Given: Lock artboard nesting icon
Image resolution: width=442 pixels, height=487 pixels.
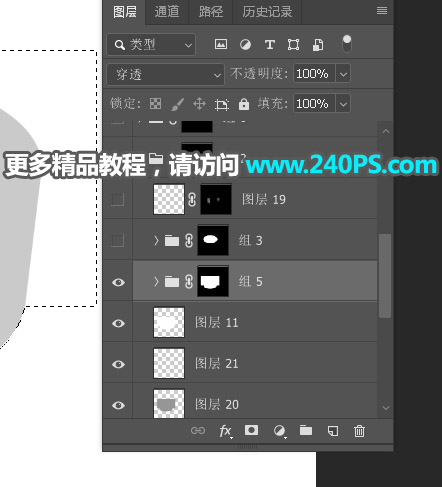Looking at the screenshot, I should pyautogui.click(x=222, y=104).
